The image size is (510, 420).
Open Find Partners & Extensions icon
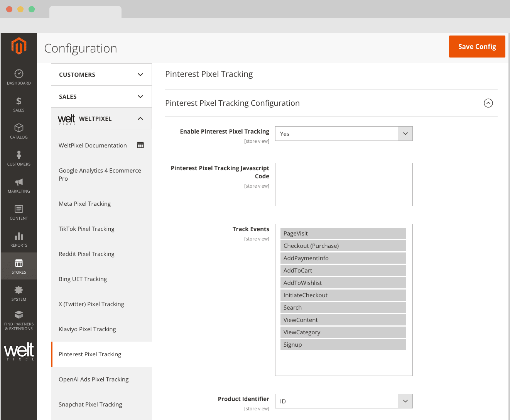coord(19,315)
